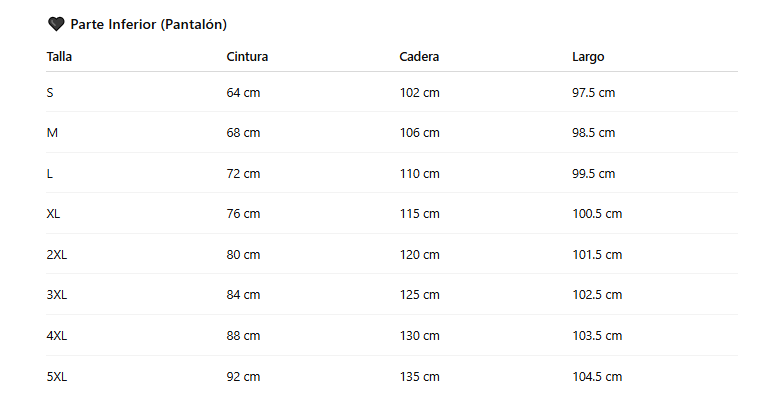Select the L size row label
This screenshot has height=410, width=757.
[50, 174]
